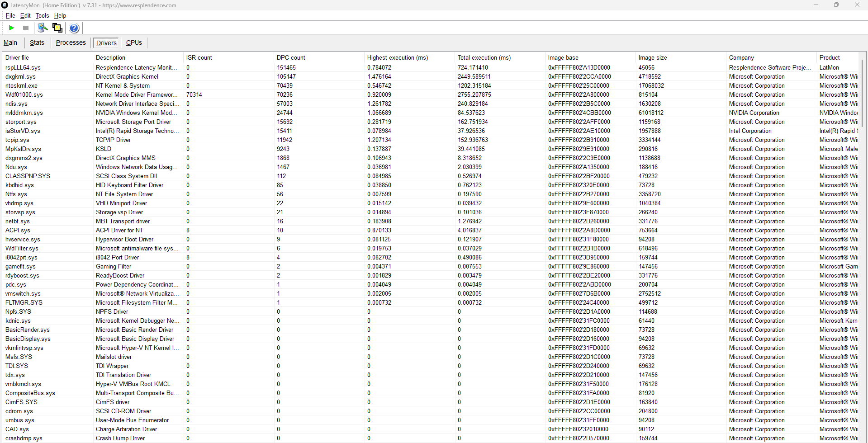Click the 'HID Keyboard Filter Driver' description
This screenshot has height=443, width=868.
[x=129, y=185]
